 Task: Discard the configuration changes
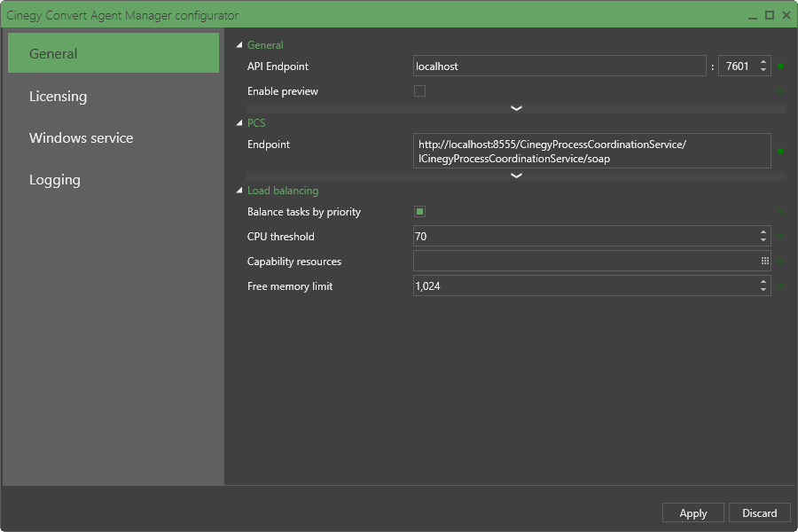(759, 512)
